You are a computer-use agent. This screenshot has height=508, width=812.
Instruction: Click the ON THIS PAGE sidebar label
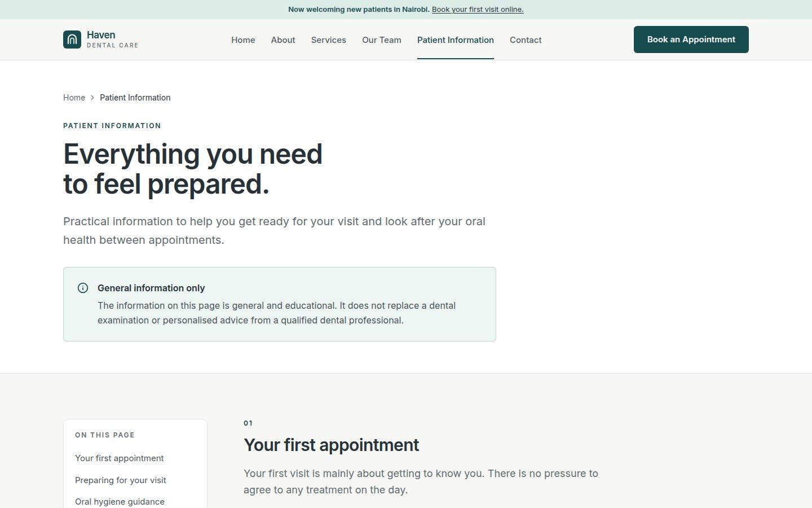105,435
